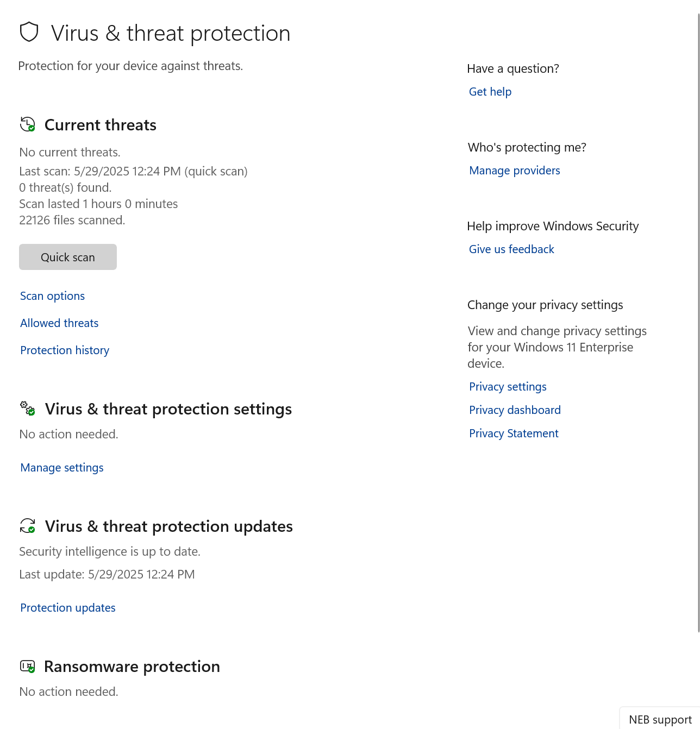Click Give us feedback
This screenshot has width=700, height=729.
point(511,249)
